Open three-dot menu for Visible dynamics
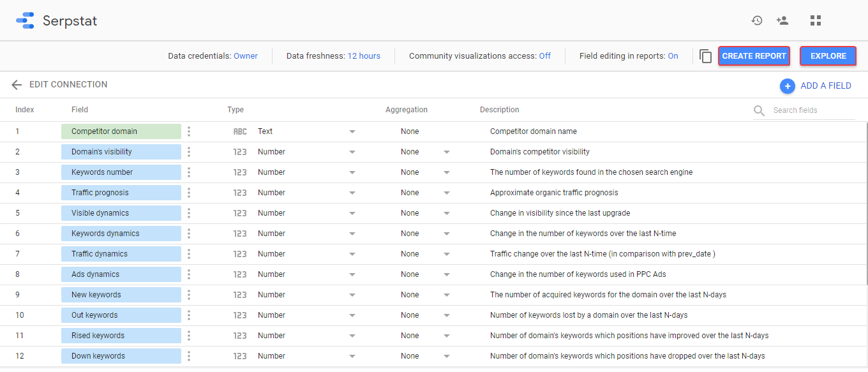Image resolution: width=868 pixels, height=372 pixels. 189,213
